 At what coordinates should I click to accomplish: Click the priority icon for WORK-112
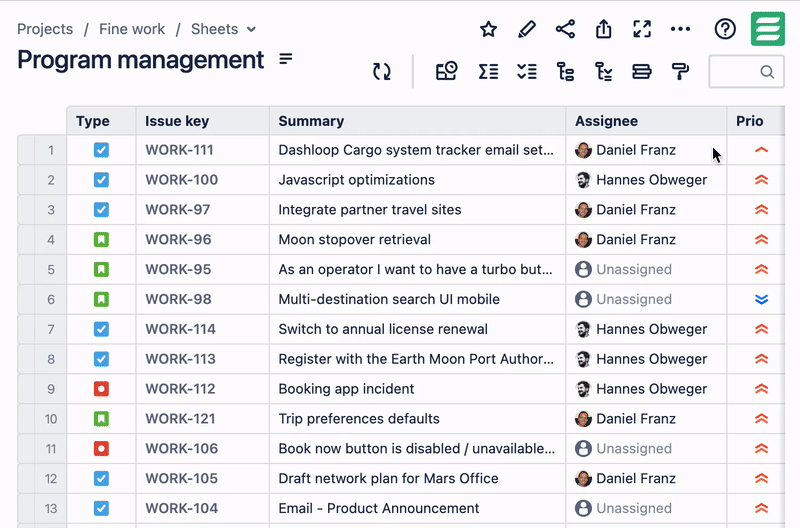pyautogui.click(x=761, y=389)
